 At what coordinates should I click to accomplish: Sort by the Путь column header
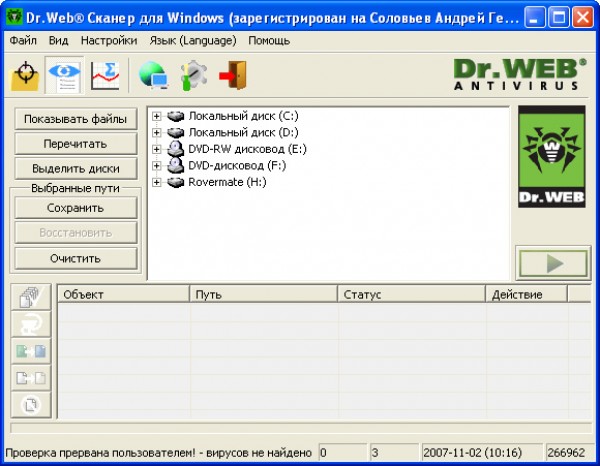coord(263,294)
